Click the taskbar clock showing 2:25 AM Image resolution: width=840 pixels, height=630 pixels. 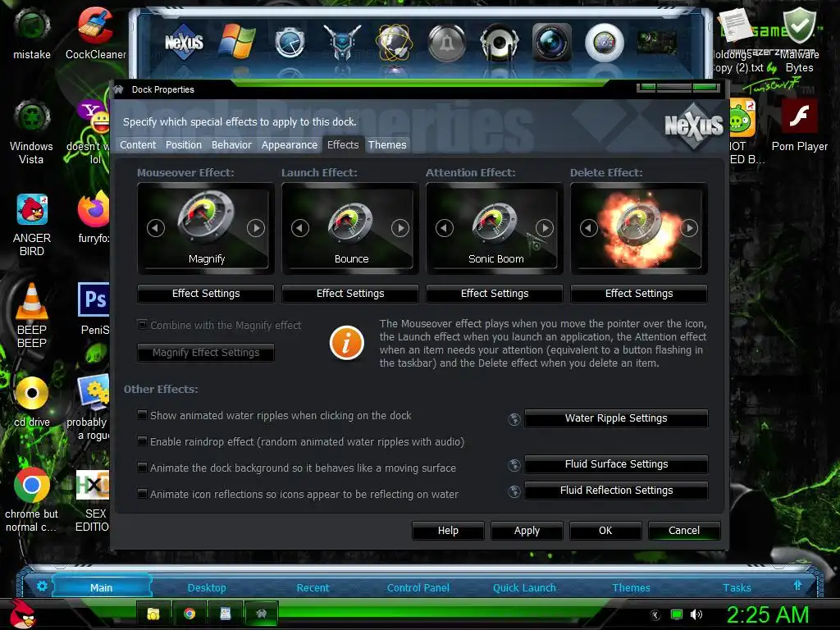coord(768,615)
